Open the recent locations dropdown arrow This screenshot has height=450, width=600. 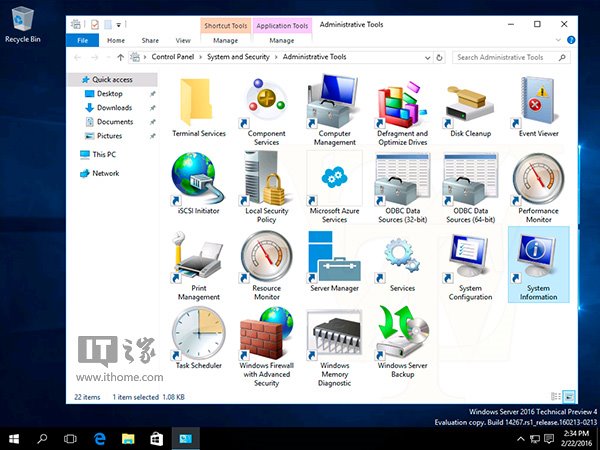click(108, 57)
